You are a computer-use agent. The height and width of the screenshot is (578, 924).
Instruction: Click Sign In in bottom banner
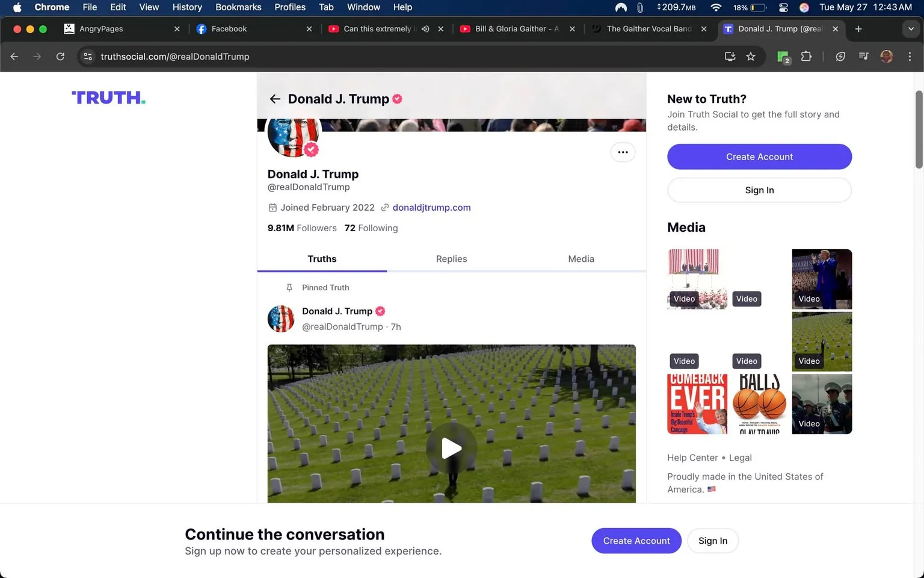713,541
